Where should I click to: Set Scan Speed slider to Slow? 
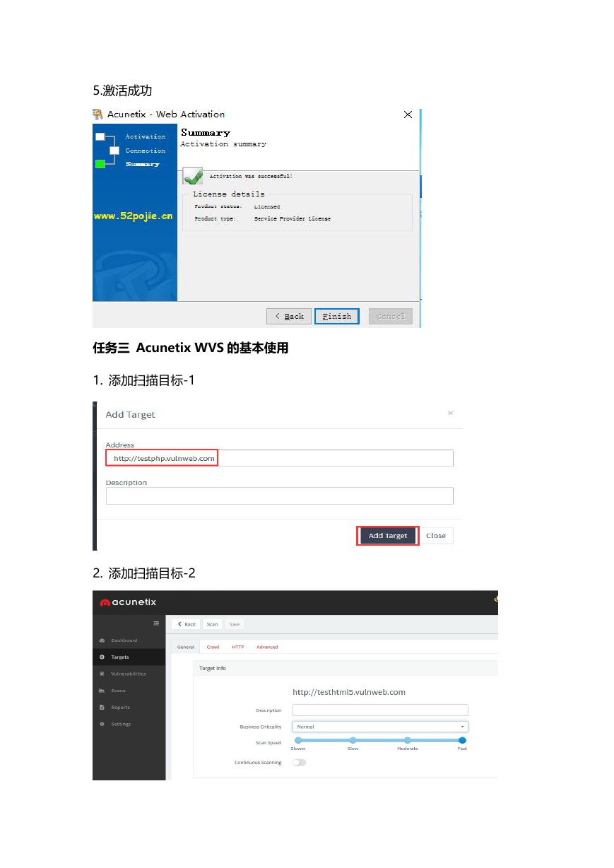(353, 740)
